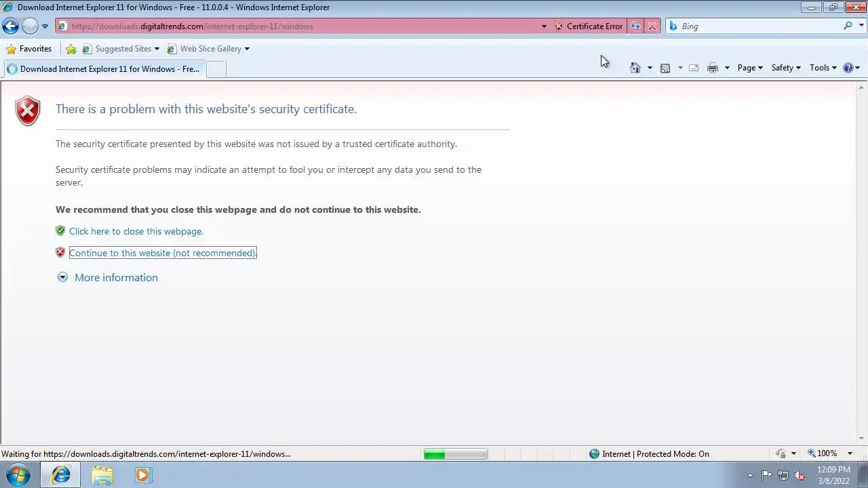
Task: Click the Add to Favorites Bar icon
Action: (71, 49)
